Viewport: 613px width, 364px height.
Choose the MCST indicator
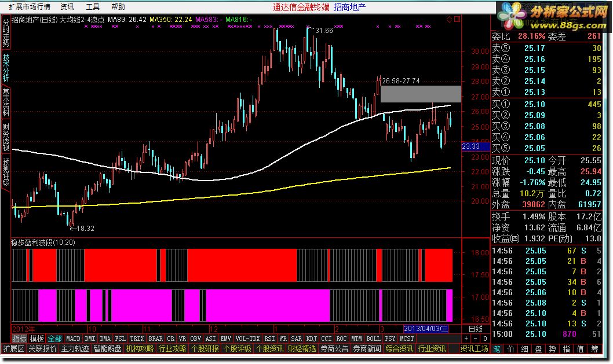coord(407,339)
